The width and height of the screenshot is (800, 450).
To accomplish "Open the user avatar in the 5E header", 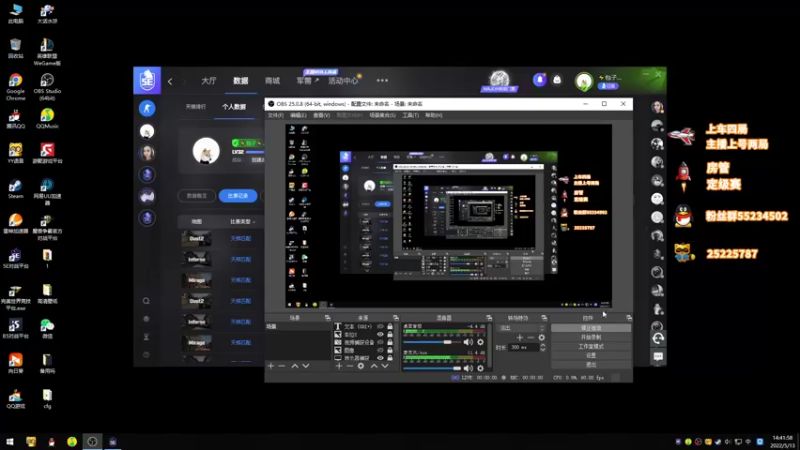I will click(584, 81).
